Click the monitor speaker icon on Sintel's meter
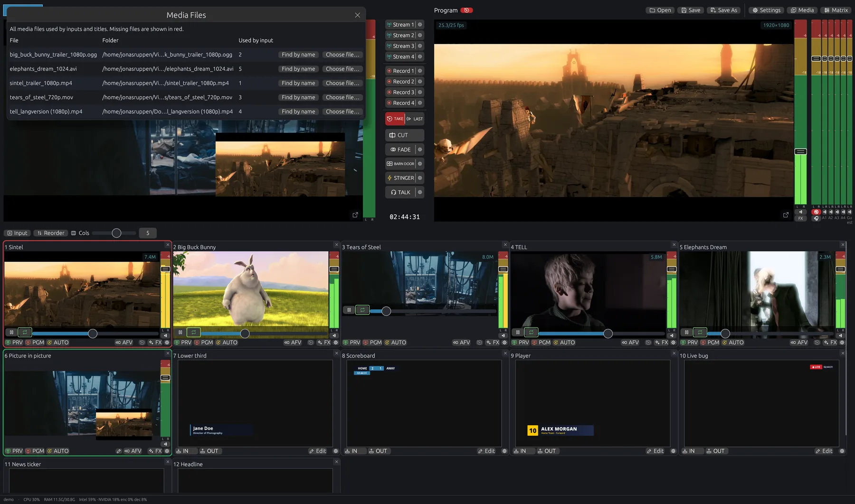Screen dimensions: 855x504 [x=166, y=336]
